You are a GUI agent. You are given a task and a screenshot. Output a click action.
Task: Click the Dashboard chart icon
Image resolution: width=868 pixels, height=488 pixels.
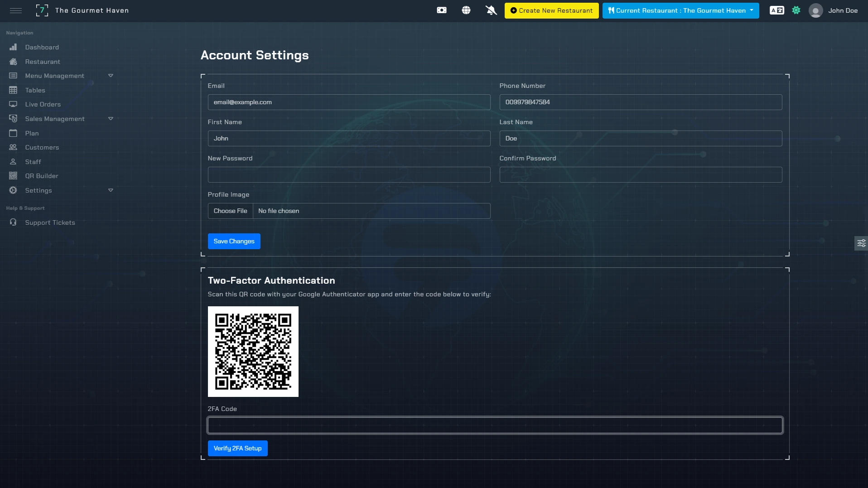click(x=13, y=47)
